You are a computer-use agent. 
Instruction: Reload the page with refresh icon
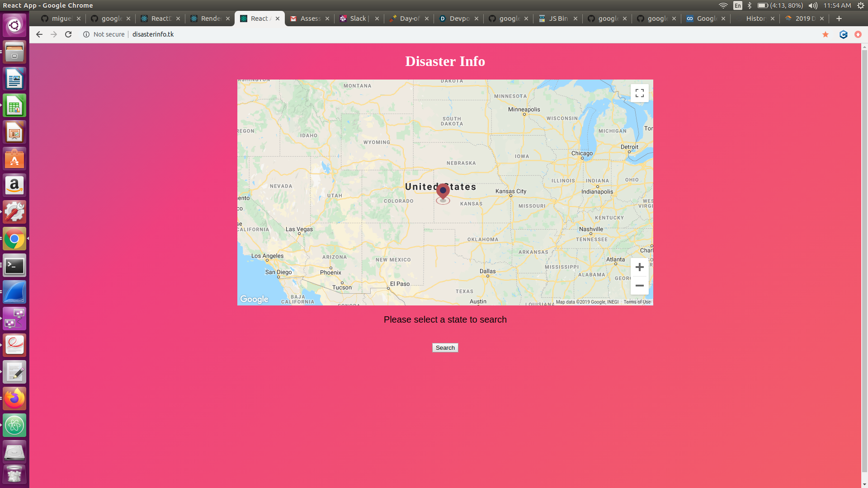68,34
